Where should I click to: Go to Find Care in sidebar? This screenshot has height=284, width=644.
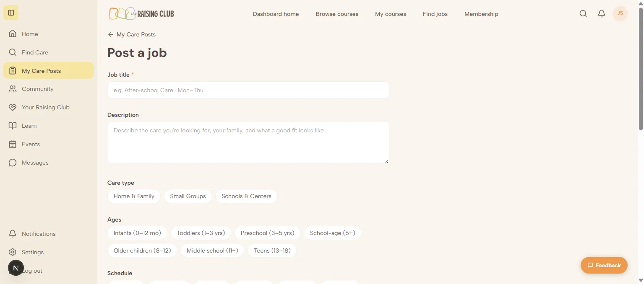[x=49, y=52]
